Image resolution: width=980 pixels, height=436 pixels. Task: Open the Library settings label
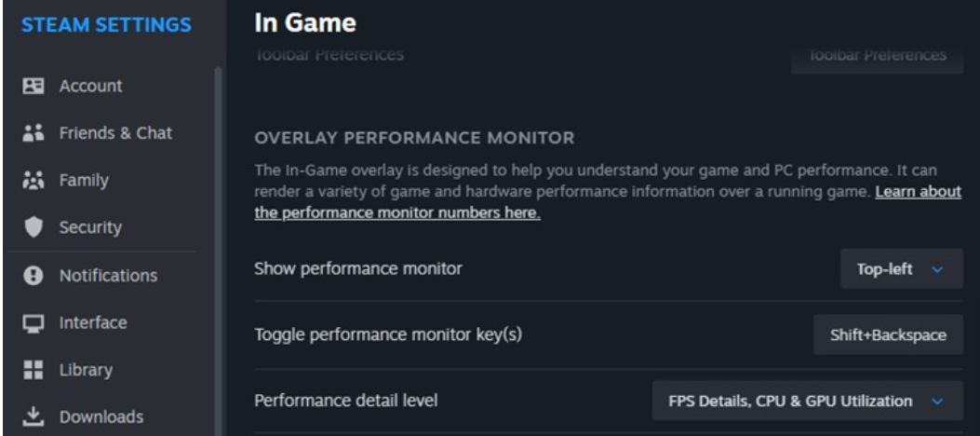86,370
